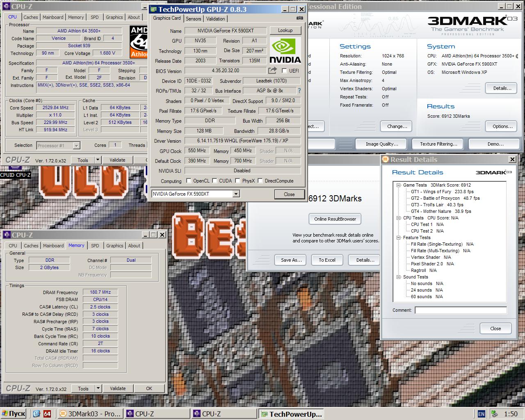525x420 pixels.
Task: Enable the CUDA checkbox
Action: click(x=215, y=180)
